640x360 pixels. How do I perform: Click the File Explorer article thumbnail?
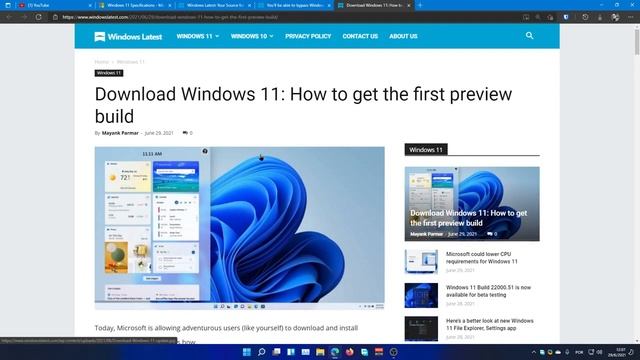click(421, 329)
